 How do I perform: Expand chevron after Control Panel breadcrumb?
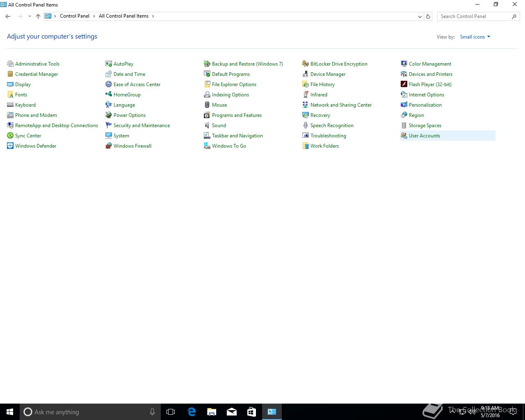click(94, 16)
